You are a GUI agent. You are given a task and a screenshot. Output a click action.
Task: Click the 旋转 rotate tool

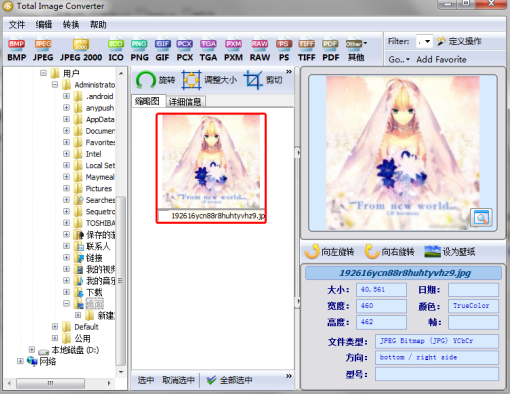[156, 80]
